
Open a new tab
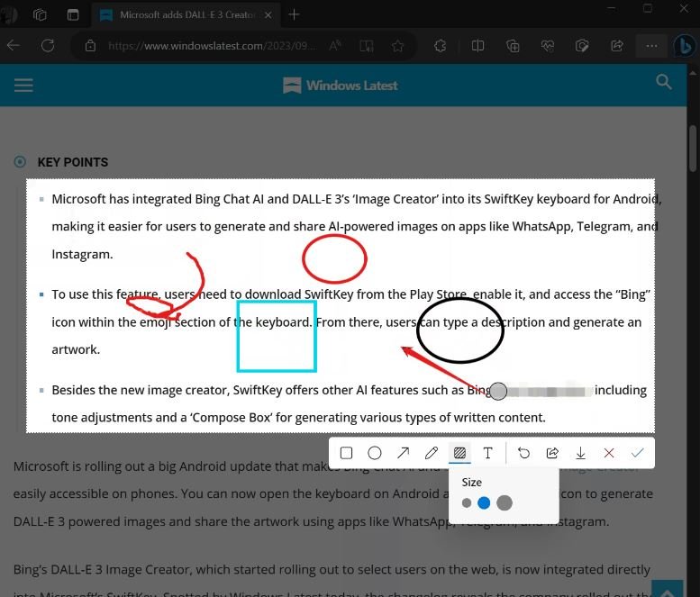[x=294, y=14]
